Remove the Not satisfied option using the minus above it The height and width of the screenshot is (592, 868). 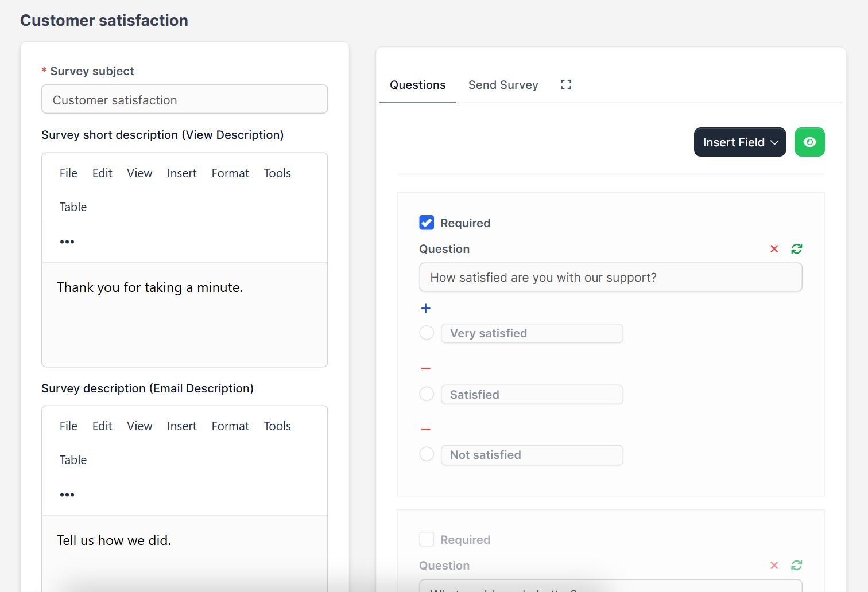click(x=426, y=429)
